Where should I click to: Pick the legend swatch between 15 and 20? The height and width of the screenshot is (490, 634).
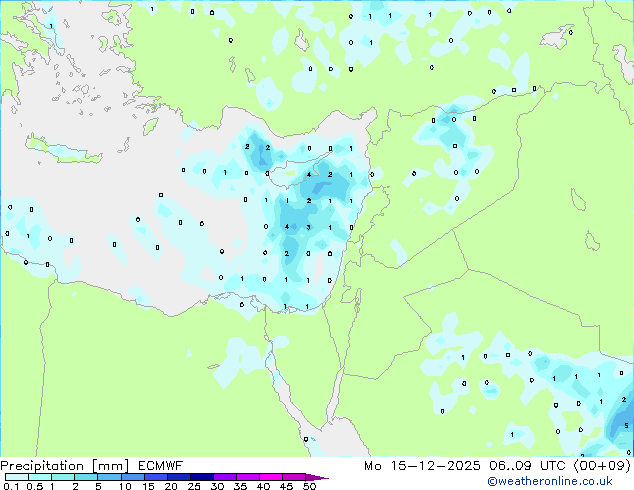[156, 477]
